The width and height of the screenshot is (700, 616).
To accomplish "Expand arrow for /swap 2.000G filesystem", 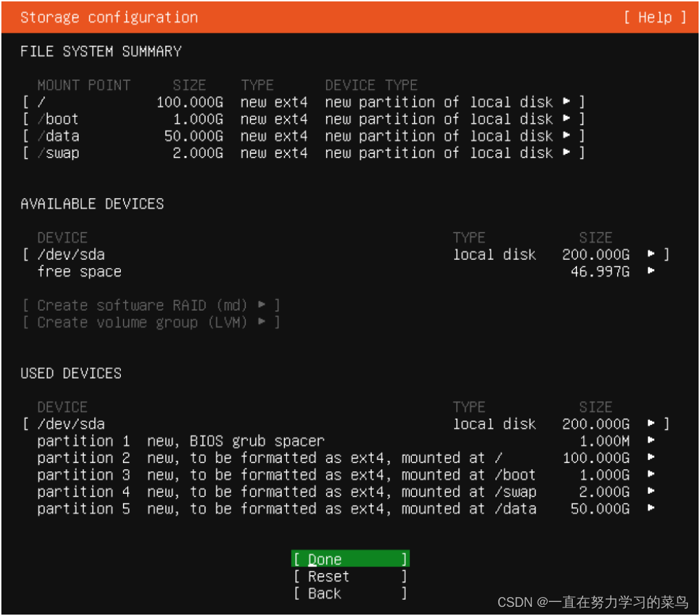I will click(566, 152).
